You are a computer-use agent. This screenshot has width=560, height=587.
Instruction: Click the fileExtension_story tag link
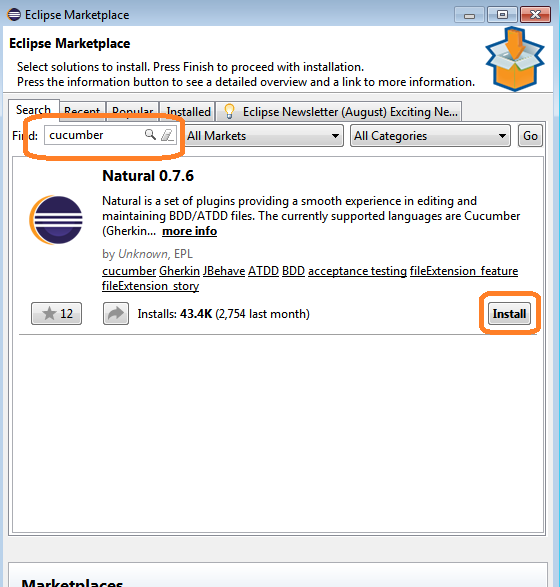tap(150, 286)
